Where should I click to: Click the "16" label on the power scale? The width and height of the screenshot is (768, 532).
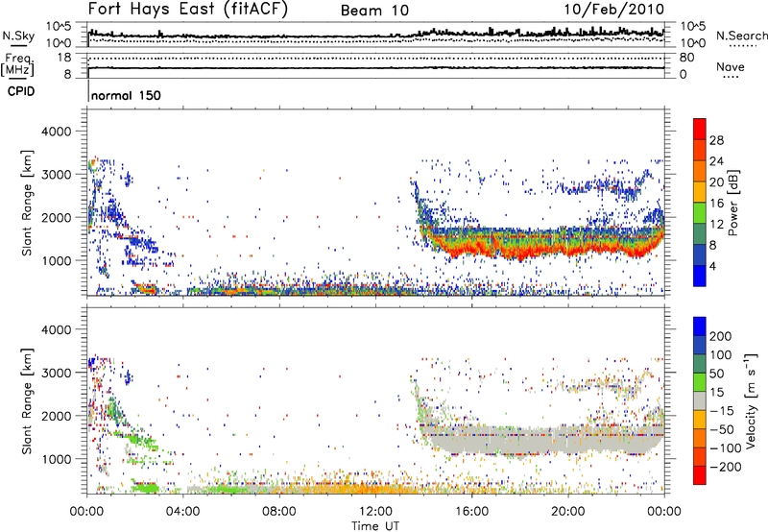point(716,204)
